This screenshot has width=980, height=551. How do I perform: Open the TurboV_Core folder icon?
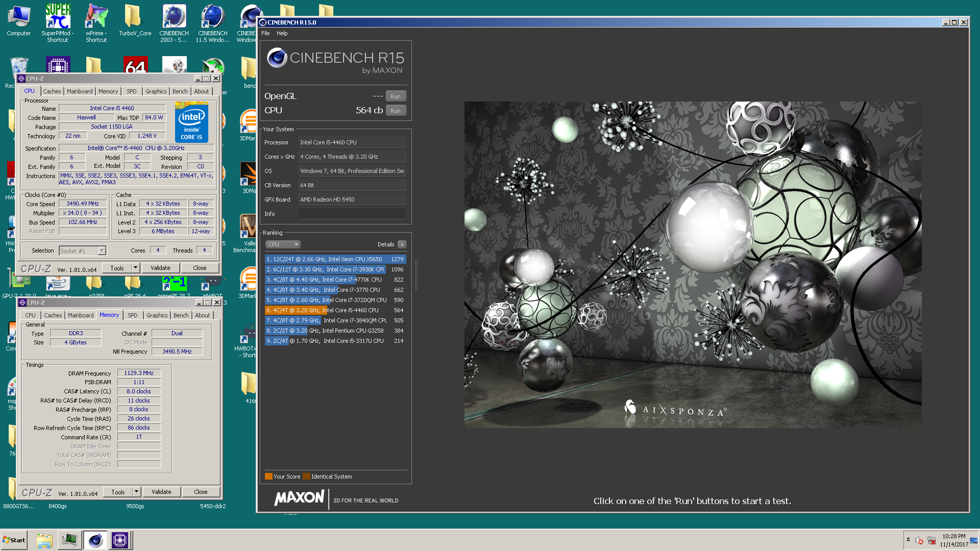coord(135,20)
